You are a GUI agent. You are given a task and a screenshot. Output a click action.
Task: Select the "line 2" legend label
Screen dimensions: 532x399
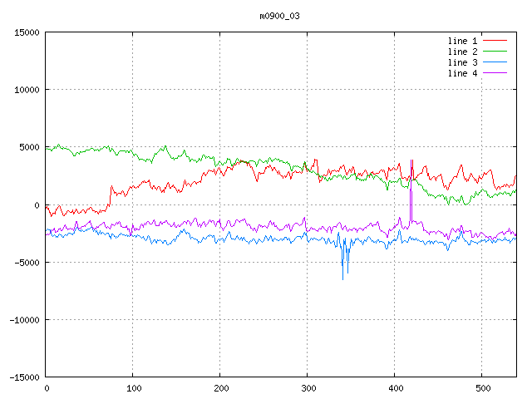(462, 52)
